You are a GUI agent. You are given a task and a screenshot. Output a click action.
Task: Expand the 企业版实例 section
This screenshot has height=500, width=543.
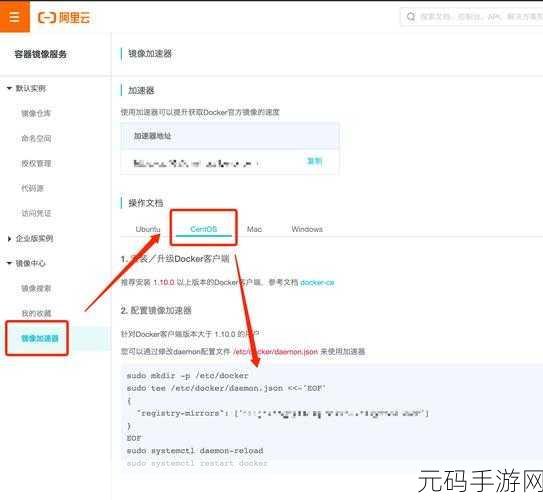point(9,239)
